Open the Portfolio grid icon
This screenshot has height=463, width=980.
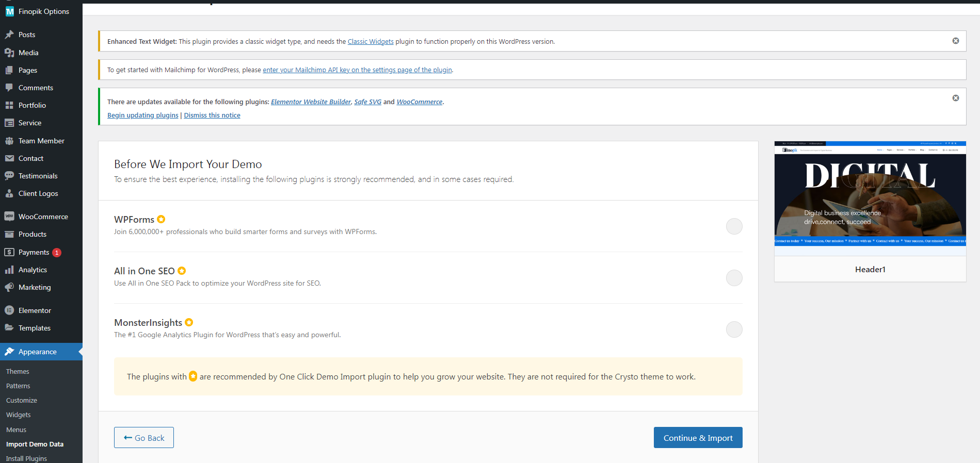coord(9,105)
